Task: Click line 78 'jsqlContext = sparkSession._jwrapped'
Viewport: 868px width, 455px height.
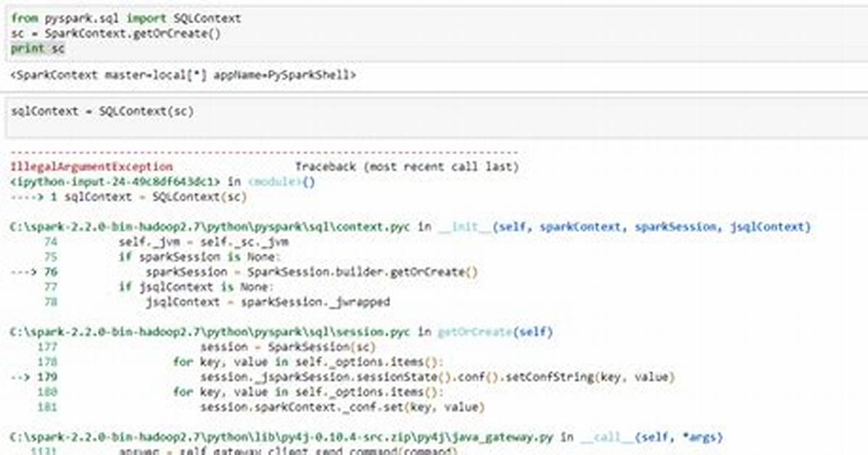Action: point(217,301)
